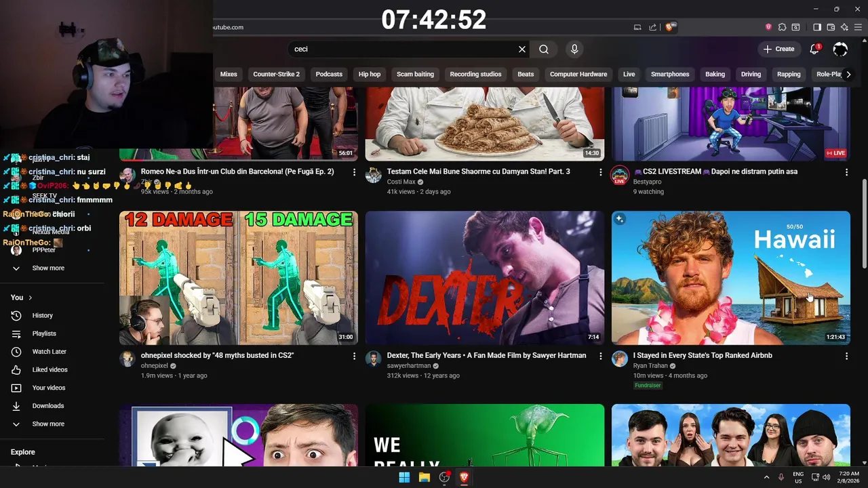The height and width of the screenshot is (488, 868).
Task: Select the Computer Hardware filter chip
Action: coord(578,74)
